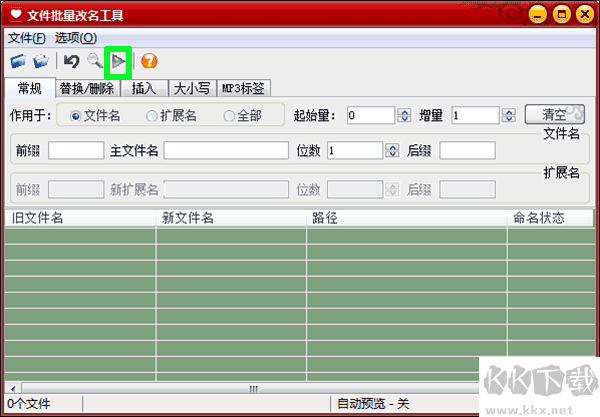Decrease filename 位数 with down arrow
Screen dimensions: 600x417
click(x=392, y=154)
